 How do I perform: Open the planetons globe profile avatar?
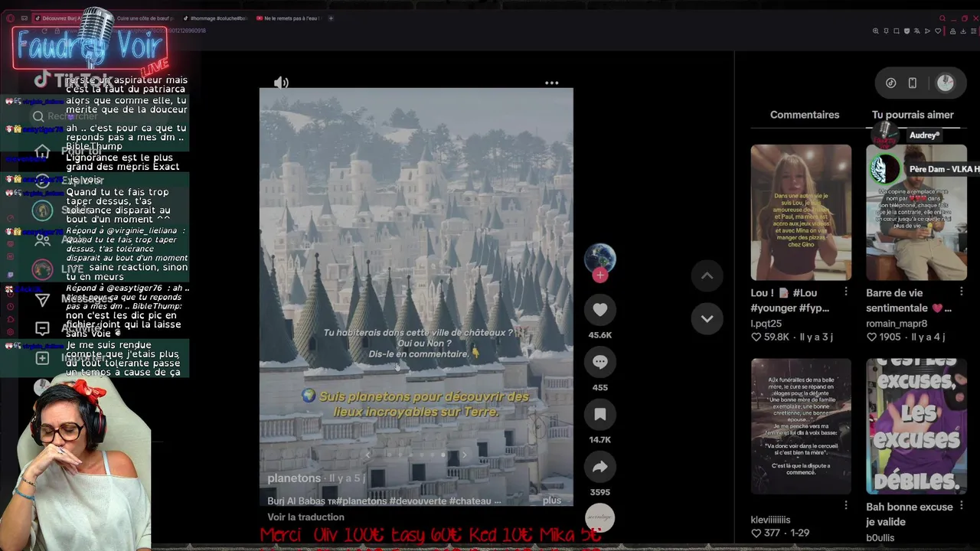point(600,258)
